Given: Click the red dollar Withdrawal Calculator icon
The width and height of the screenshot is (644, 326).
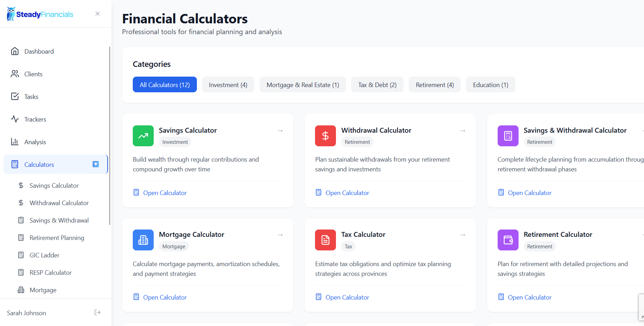Looking at the screenshot, I should 325,136.
